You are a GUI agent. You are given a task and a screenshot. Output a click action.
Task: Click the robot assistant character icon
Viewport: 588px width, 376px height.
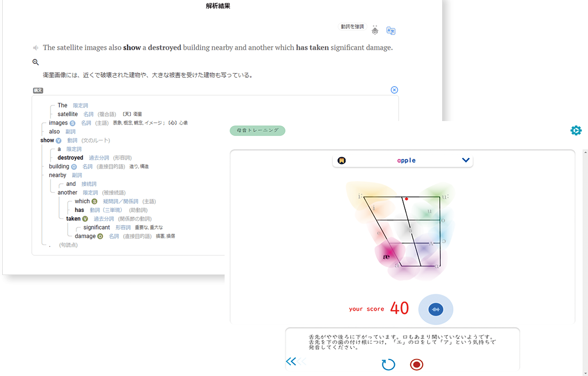[375, 29]
